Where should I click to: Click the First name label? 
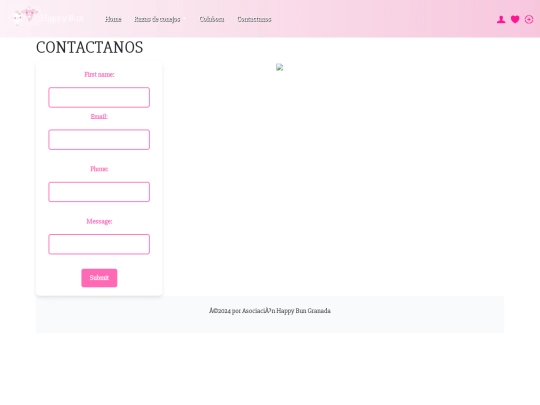pyautogui.click(x=99, y=74)
